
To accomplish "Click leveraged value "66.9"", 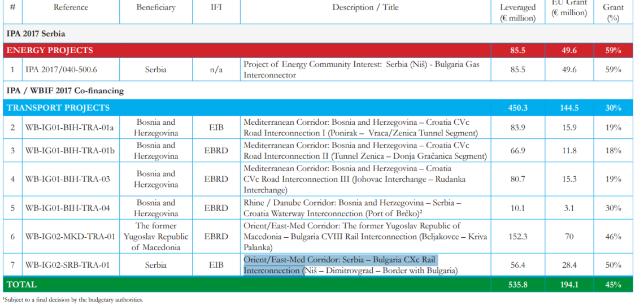I will point(518,151).
